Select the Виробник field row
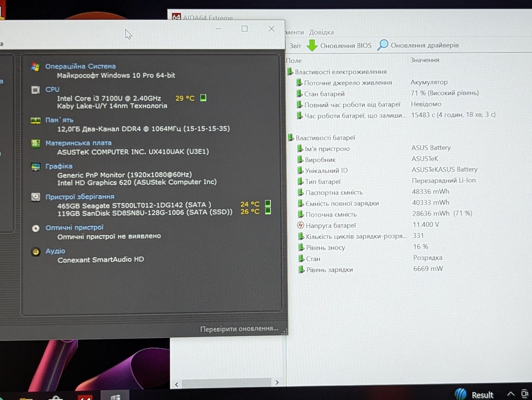The image size is (532, 400). point(320,160)
